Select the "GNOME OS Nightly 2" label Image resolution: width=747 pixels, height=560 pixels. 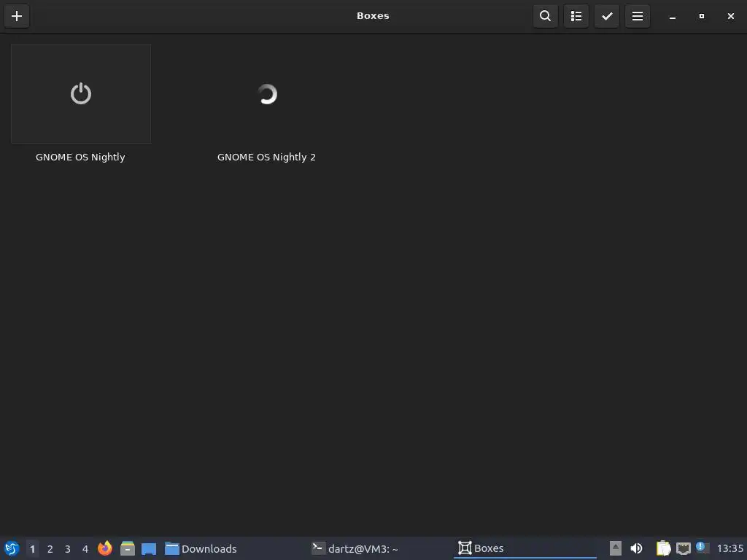[x=266, y=157]
